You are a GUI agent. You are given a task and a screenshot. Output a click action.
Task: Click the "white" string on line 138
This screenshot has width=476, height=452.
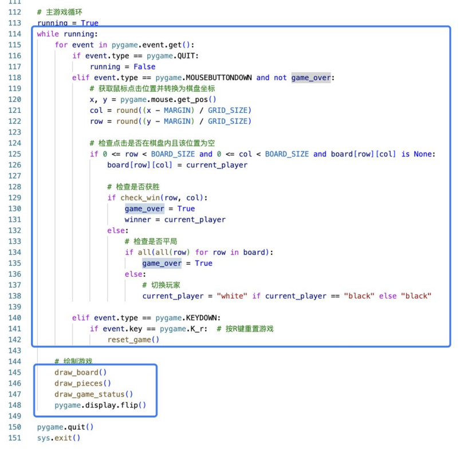pyautogui.click(x=232, y=296)
